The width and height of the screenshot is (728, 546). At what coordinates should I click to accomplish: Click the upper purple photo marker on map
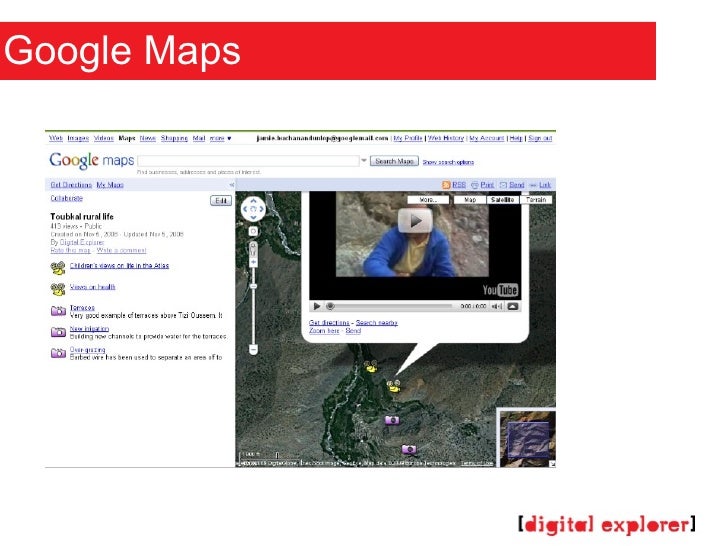392,420
